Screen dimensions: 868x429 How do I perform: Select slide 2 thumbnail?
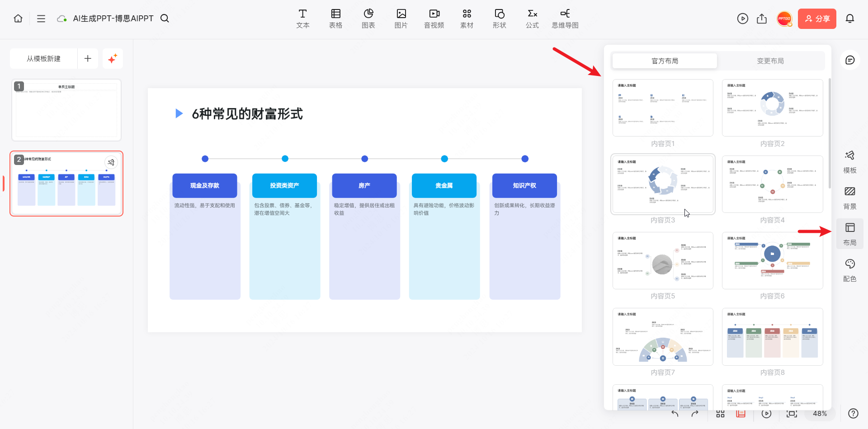(x=66, y=184)
